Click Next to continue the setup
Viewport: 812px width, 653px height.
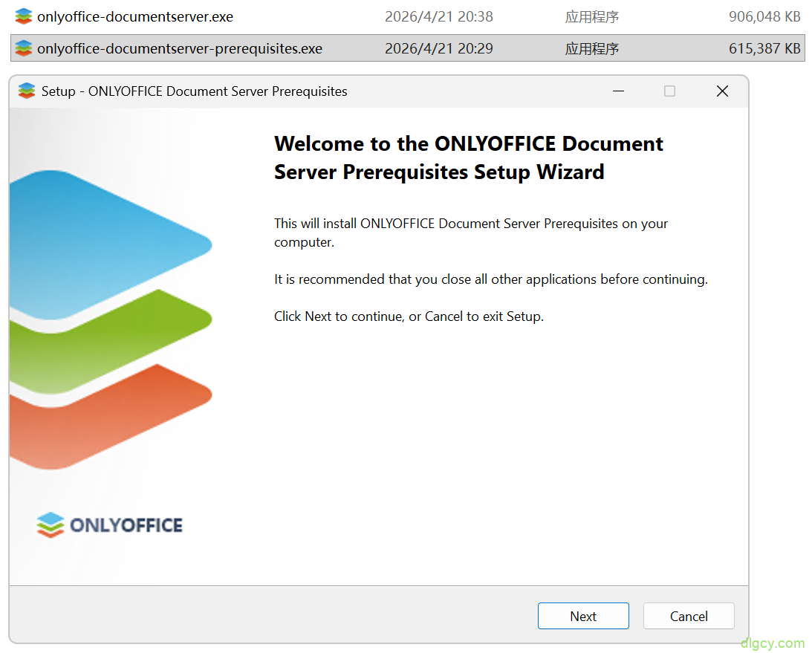[583, 616]
